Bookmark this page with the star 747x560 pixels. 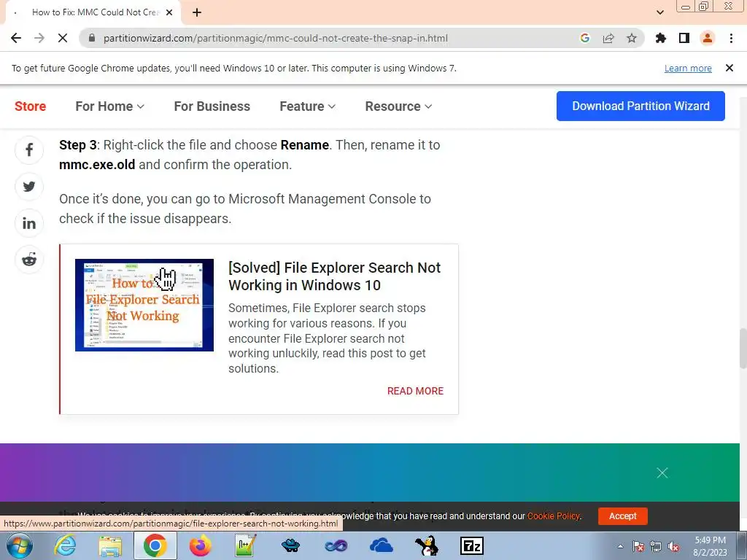tap(632, 38)
